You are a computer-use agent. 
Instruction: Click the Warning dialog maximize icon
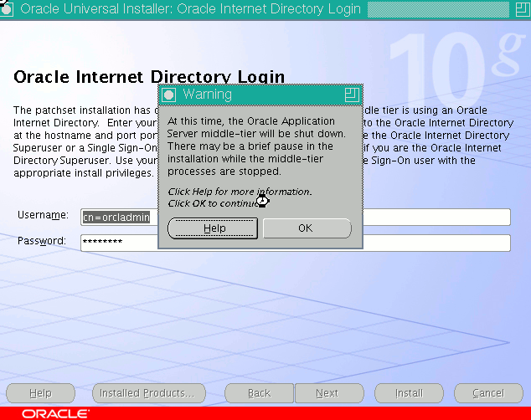point(352,95)
